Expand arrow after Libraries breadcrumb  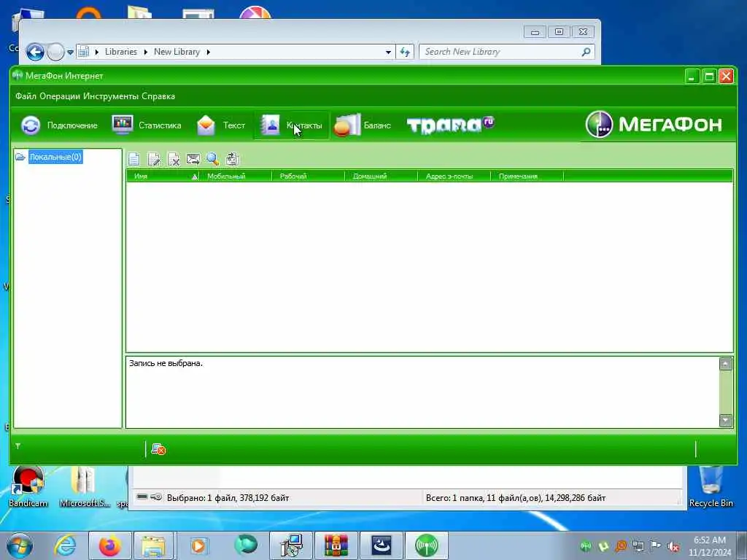point(145,52)
